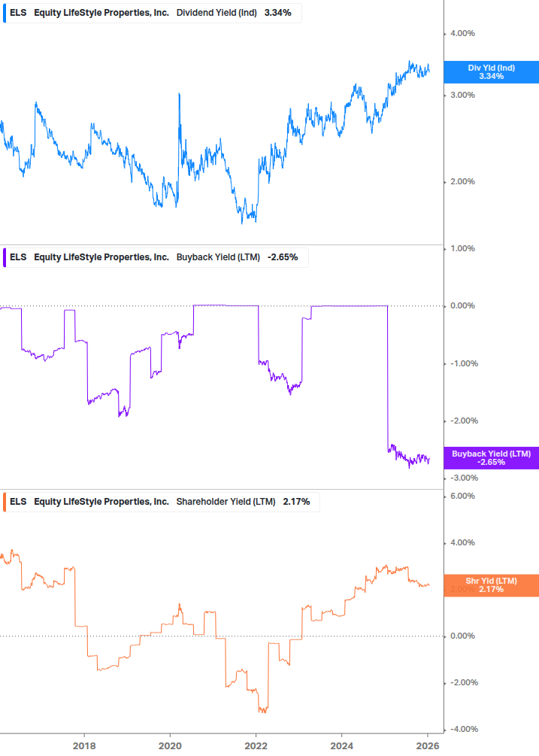Click the 2026 label on the time axis

(427, 746)
